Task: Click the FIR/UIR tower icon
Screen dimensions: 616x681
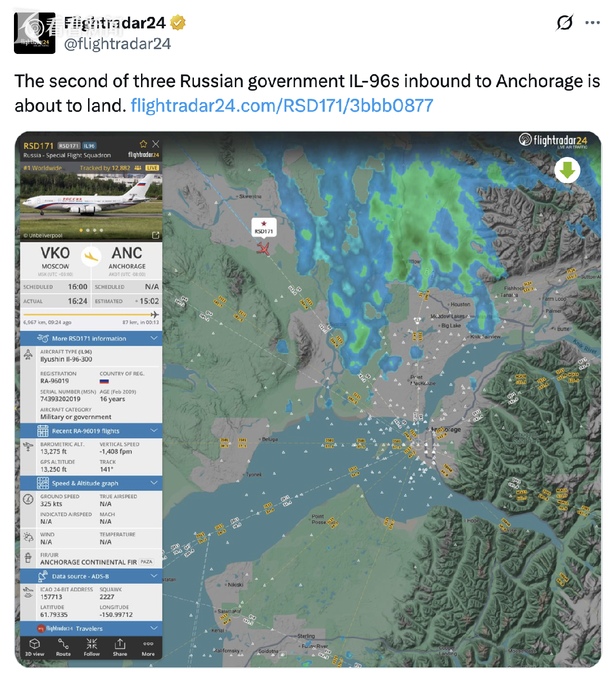Action: 28,558
